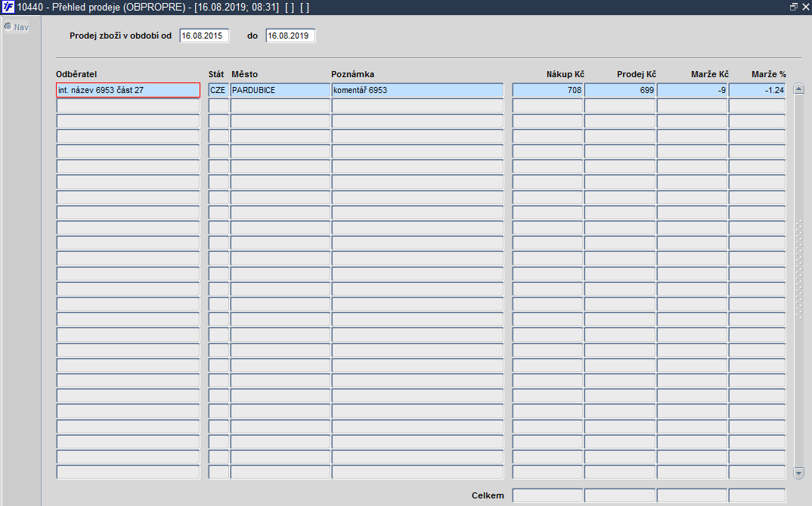Select Odběratel cell int. název 6953 část 27
The image size is (812, 506).
click(128, 90)
